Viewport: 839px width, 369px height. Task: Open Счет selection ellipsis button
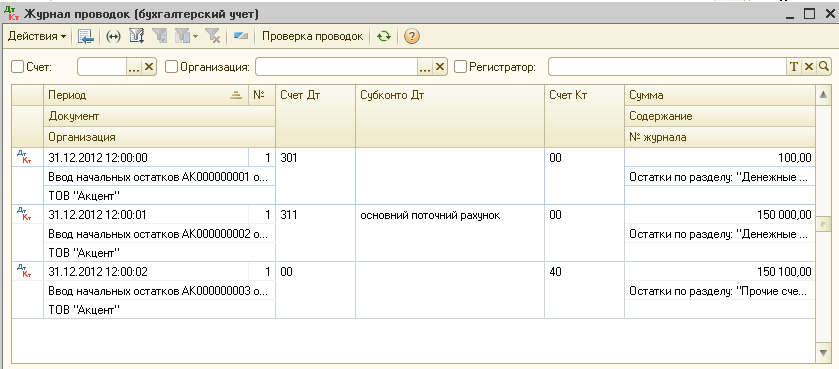click(134, 67)
